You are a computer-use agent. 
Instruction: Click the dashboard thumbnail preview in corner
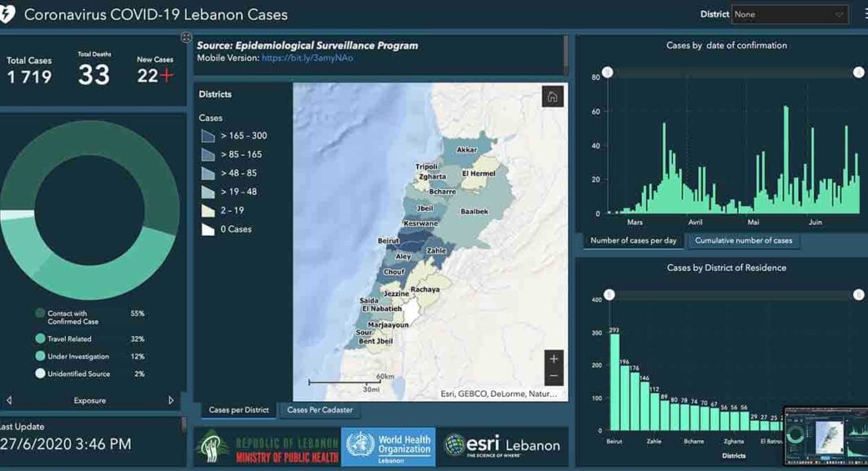[x=825, y=437]
